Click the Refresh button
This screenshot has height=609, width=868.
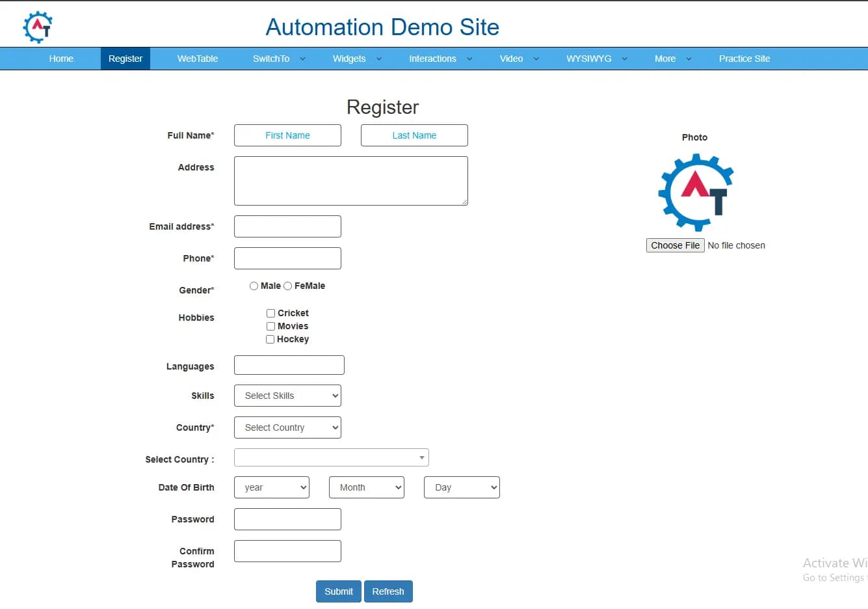pyautogui.click(x=388, y=591)
